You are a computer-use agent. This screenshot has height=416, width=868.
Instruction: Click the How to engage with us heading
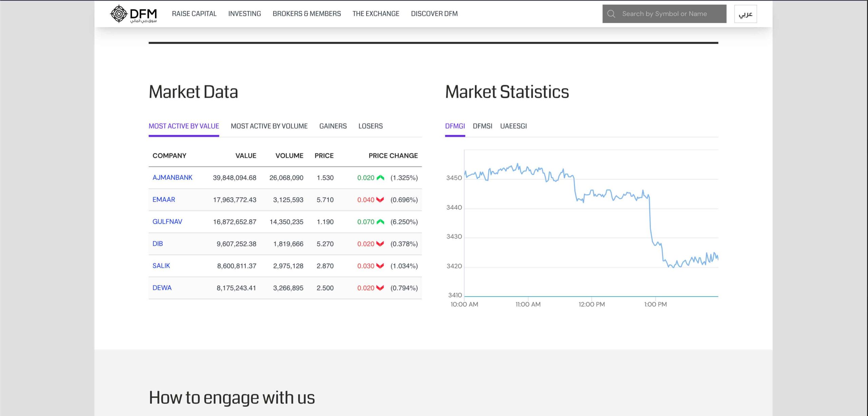pyautogui.click(x=232, y=398)
